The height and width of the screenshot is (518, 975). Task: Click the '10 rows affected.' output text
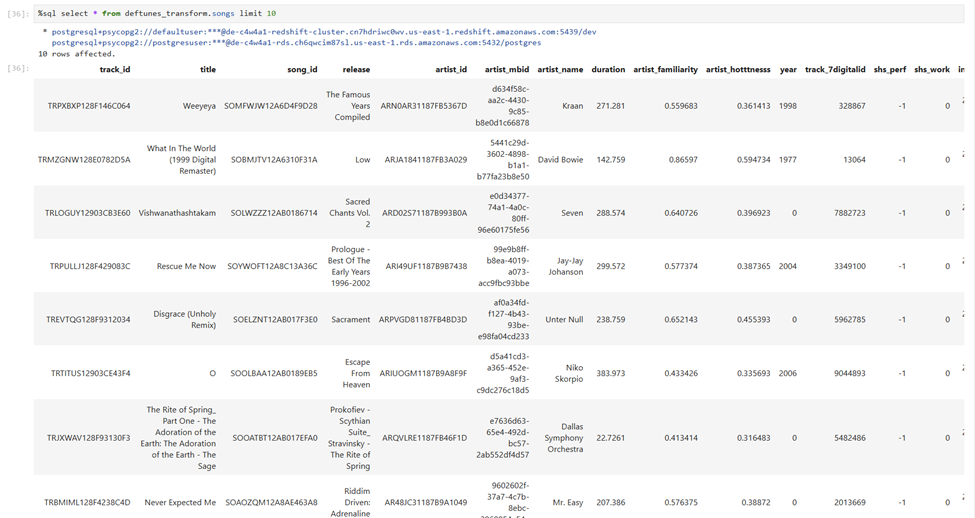[x=76, y=54]
